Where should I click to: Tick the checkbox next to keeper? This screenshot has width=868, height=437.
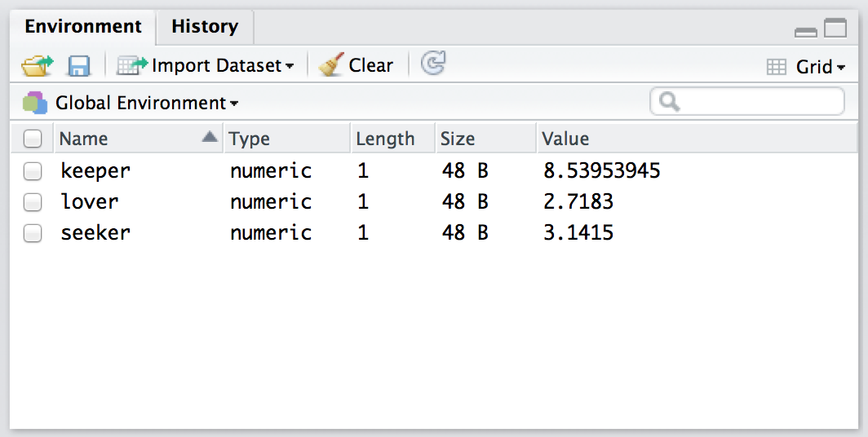tap(33, 171)
